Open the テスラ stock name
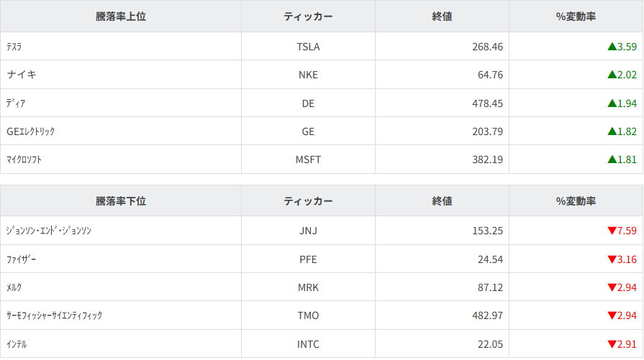Viewport: 644px width, 360px height. [14, 47]
